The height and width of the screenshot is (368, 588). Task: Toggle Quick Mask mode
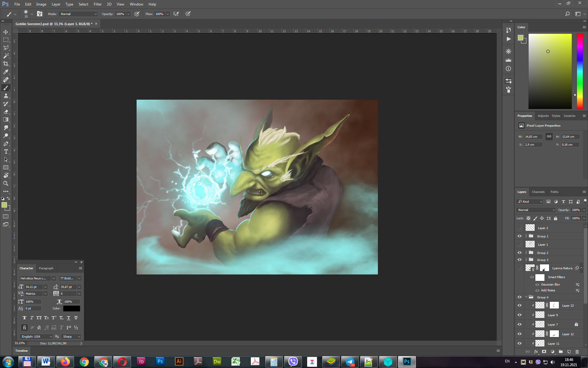pos(6,217)
